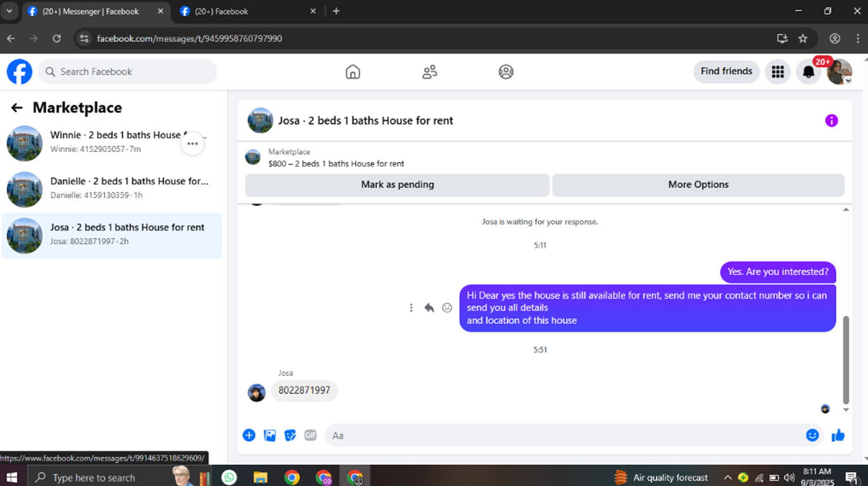Click the chat scrollbar down arrow
868x486 pixels.
pyautogui.click(x=846, y=410)
